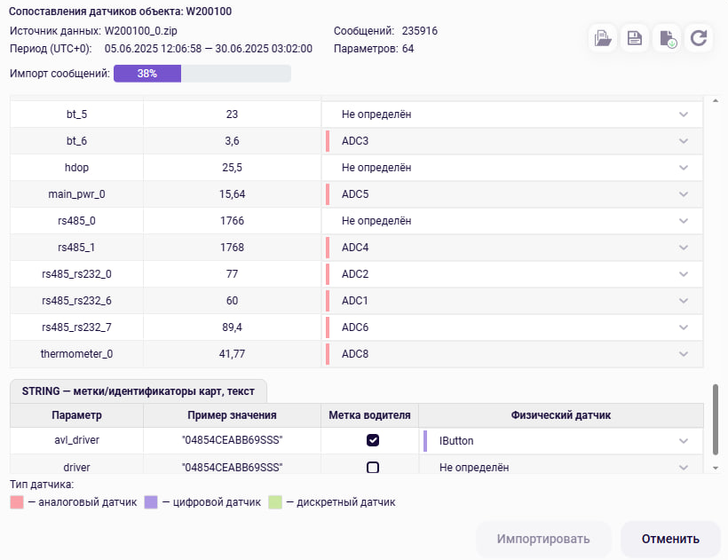Screen dimensions: 728x560
Task: Click the scrollbar down arrow
Action: [716, 467]
